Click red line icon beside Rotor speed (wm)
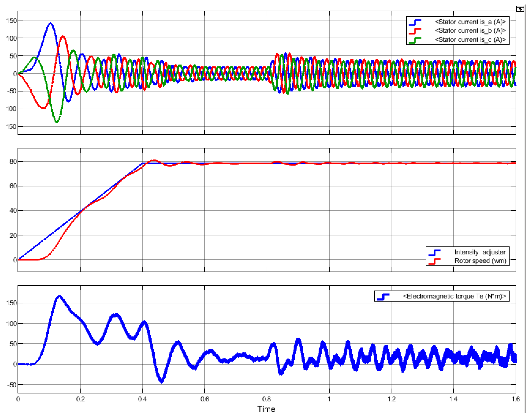Screen dimensions: 532x418 point(434,261)
